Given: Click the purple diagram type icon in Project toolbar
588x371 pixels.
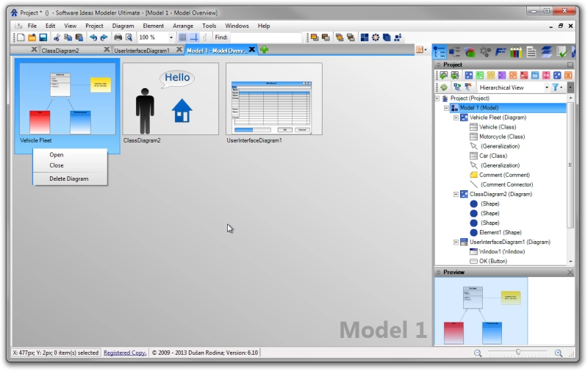Looking at the screenshot, I should [x=502, y=76].
